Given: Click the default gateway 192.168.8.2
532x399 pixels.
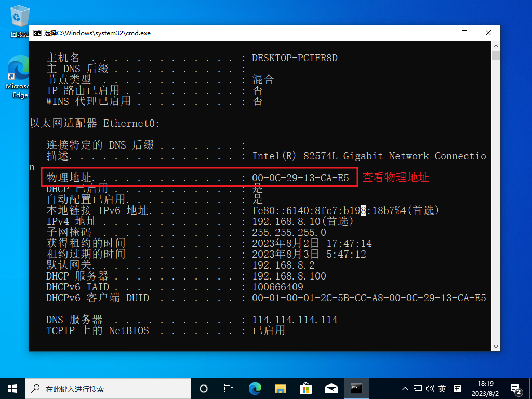Looking at the screenshot, I should coord(284,265).
